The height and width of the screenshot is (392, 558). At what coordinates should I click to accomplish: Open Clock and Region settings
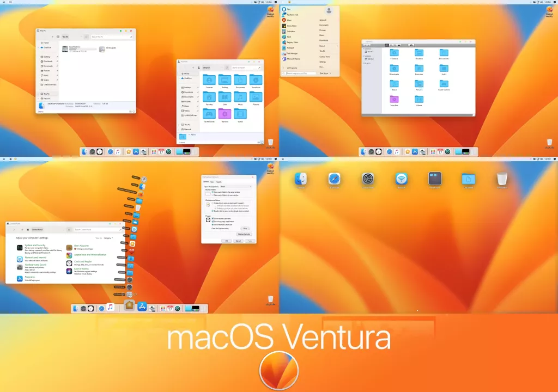click(83, 261)
